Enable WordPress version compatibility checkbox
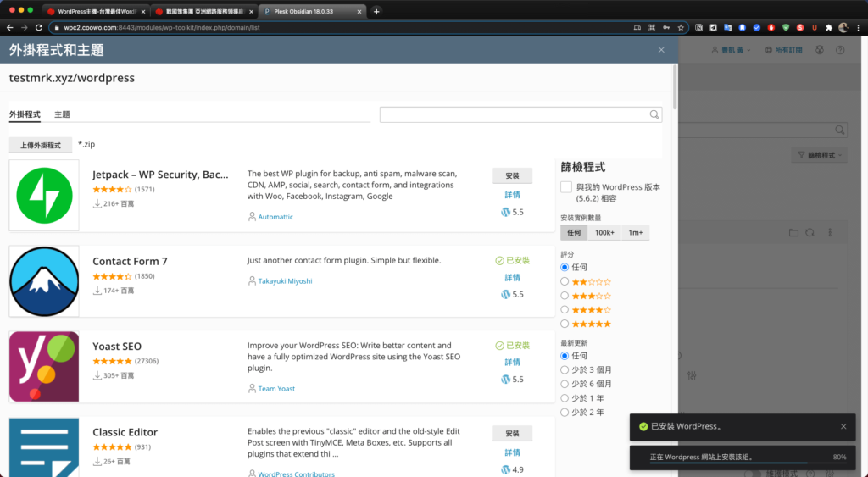 point(565,187)
